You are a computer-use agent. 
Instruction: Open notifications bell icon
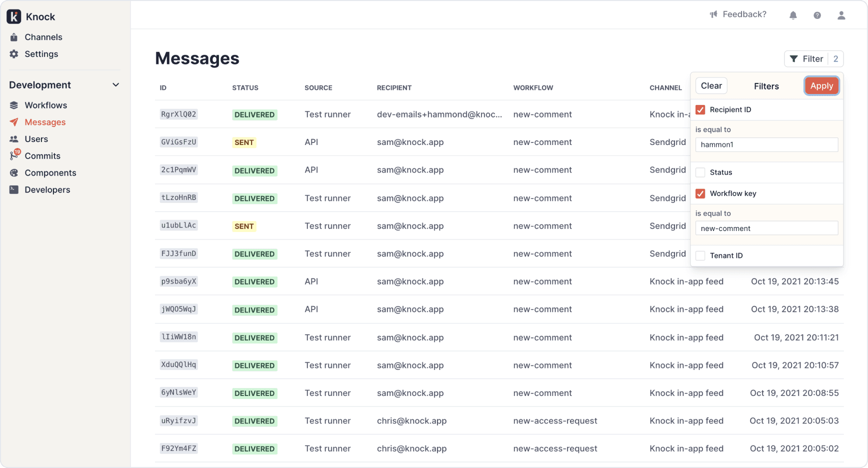(x=793, y=15)
